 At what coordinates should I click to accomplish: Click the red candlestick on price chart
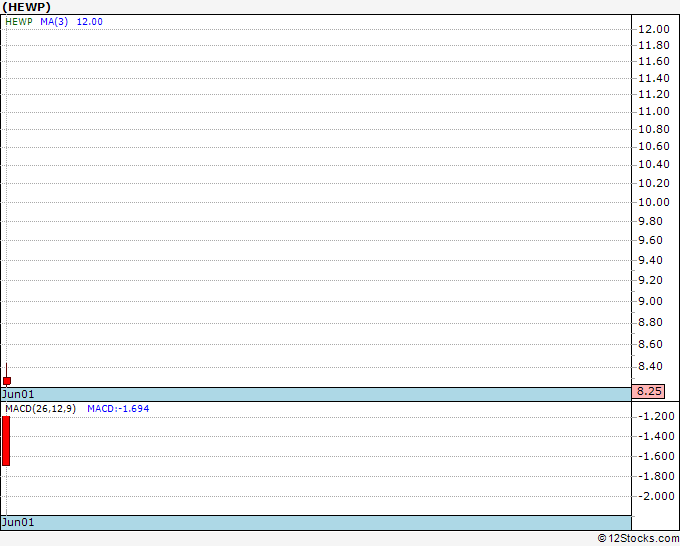(x=7, y=381)
